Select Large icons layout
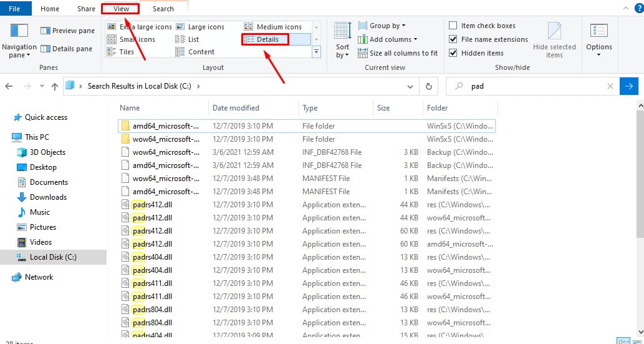The width and height of the screenshot is (644, 344). tap(200, 27)
